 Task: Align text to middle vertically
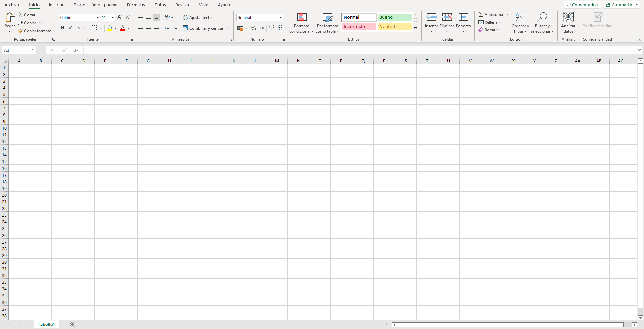(149, 17)
